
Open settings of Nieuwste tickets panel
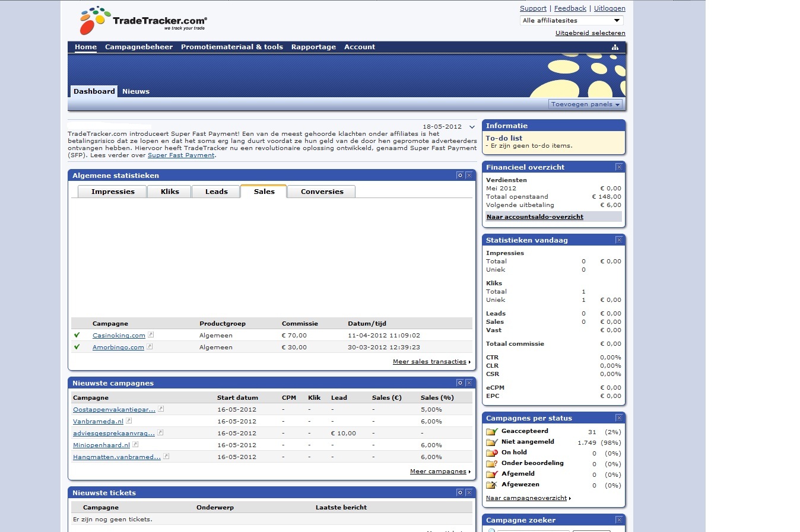(460, 493)
